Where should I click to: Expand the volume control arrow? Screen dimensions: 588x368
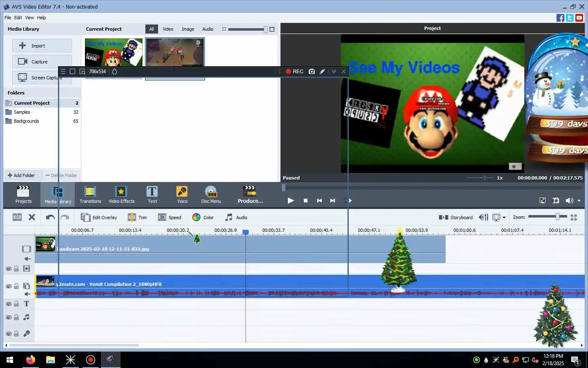click(x=579, y=200)
